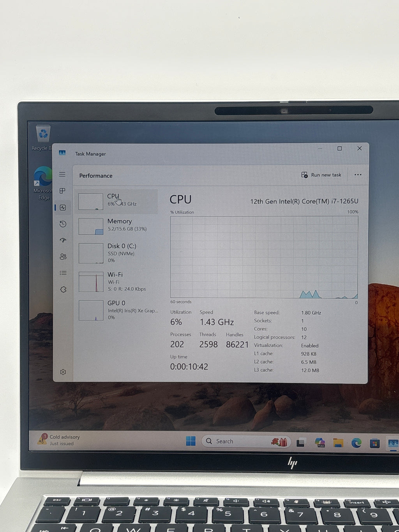Select the Performance page icon in sidebar
This screenshot has width=399, height=532.
(x=63, y=207)
